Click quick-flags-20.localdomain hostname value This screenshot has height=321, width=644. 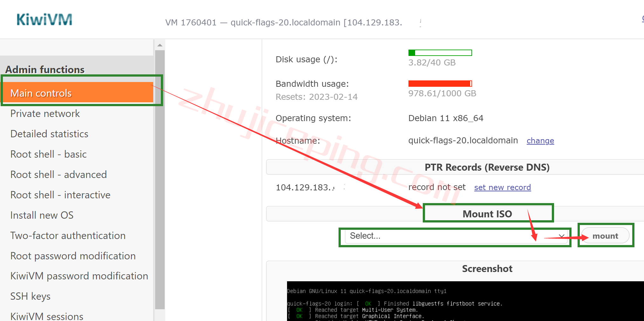(463, 140)
